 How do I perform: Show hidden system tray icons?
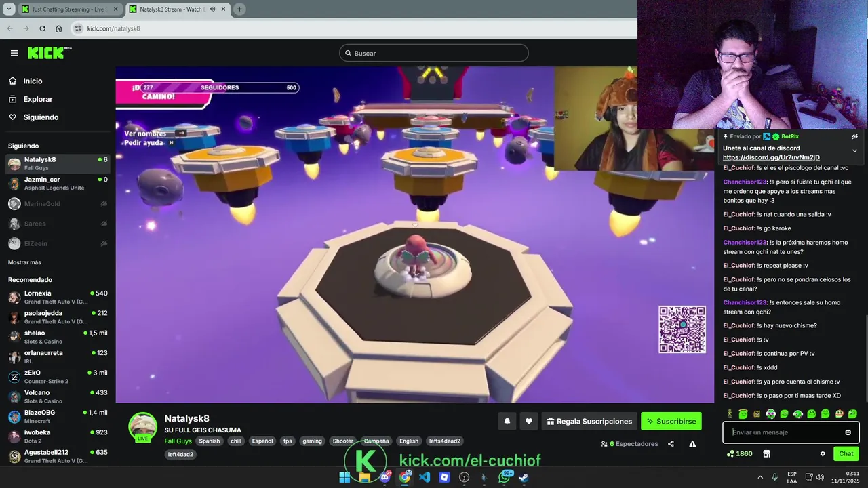click(x=760, y=477)
